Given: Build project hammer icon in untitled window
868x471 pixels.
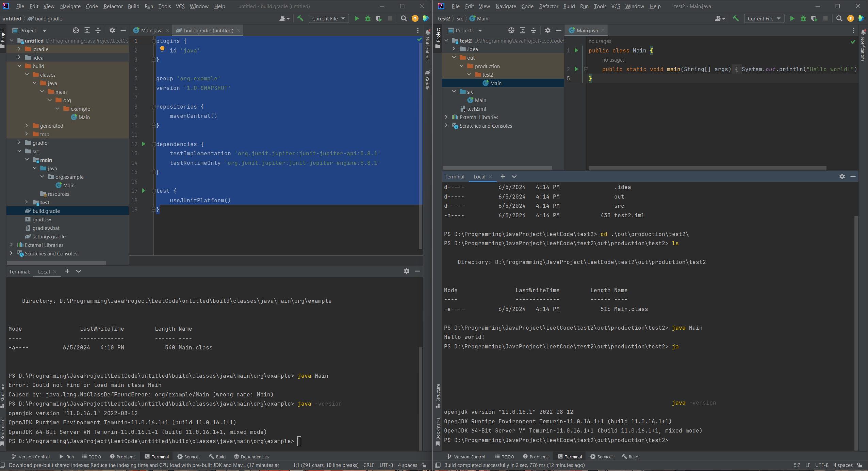Looking at the screenshot, I should [x=300, y=19].
